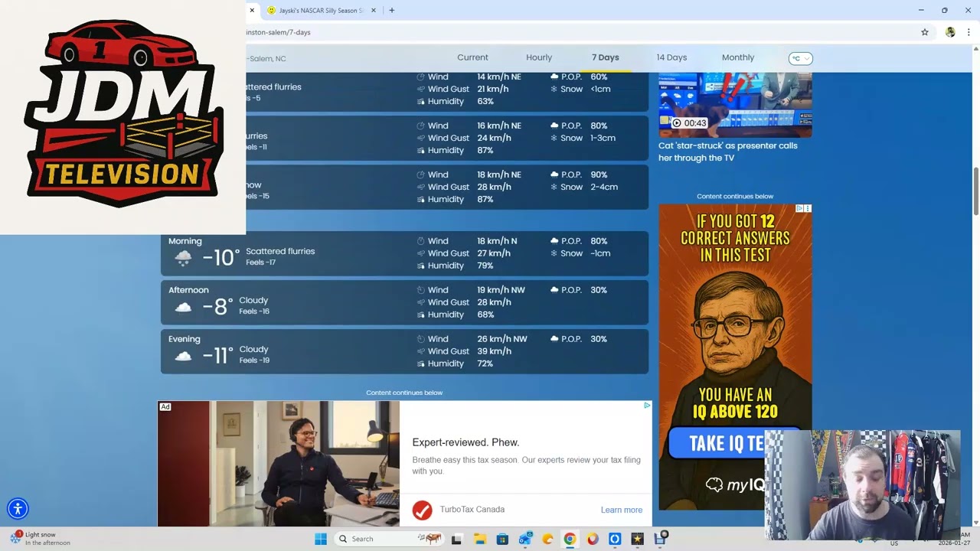Switch to Google Chrome on the taskbar
Image resolution: width=980 pixels, height=551 pixels.
(570, 539)
